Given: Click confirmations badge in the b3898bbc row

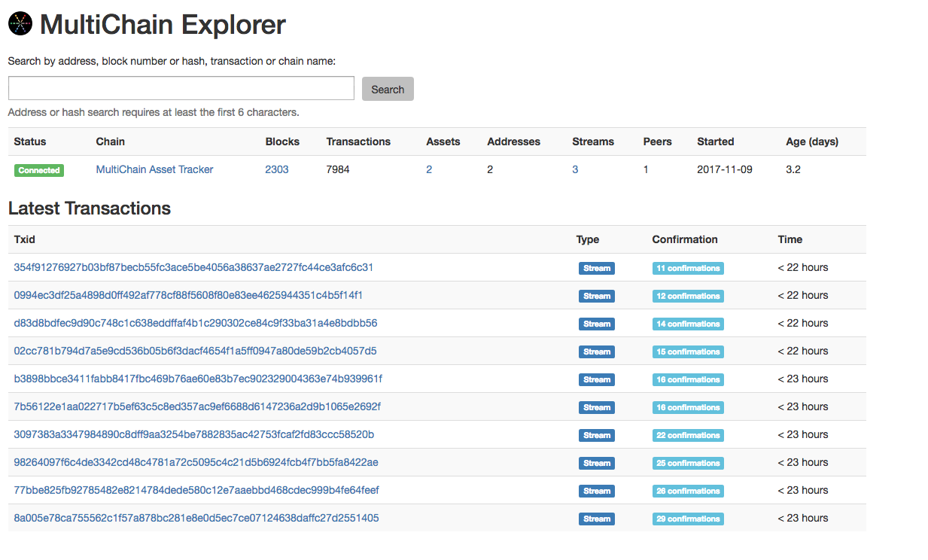Looking at the screenshot, I should pyautogui.click(x=688, y=379).
